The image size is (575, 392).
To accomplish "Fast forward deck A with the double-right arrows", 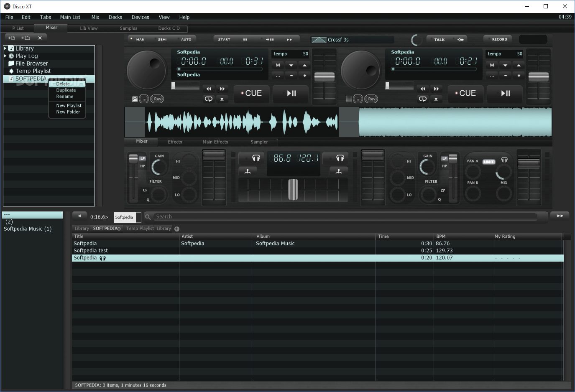I will coord(222,89).
